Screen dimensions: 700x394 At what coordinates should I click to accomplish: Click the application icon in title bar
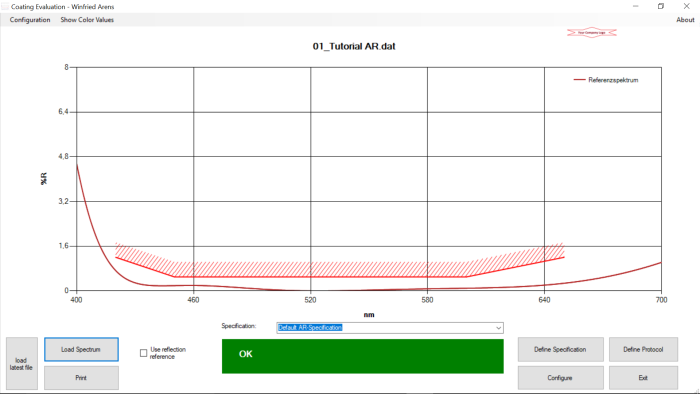(5, 6)
